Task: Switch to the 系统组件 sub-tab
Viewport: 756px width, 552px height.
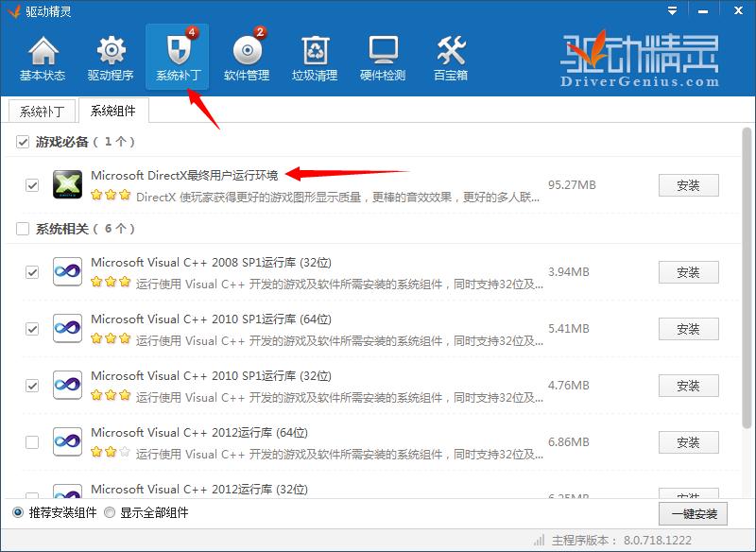Action: (x=112, y=111)
